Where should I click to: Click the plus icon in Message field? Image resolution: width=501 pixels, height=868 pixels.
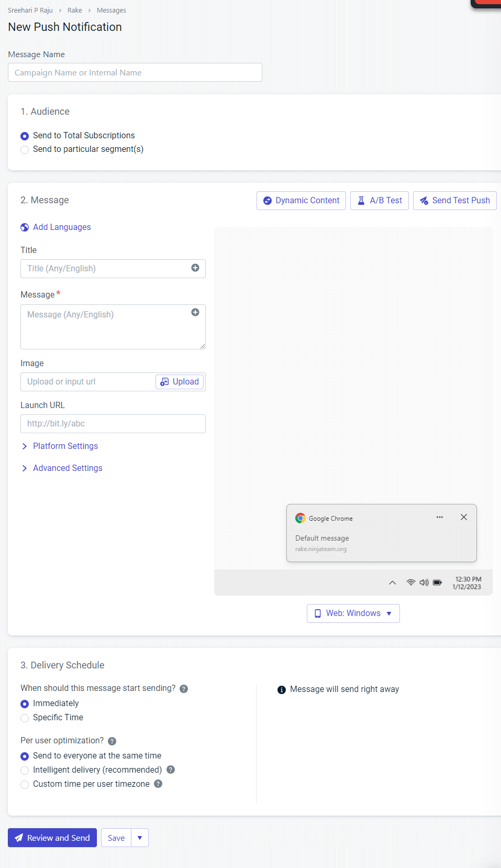[x=195, y=313]
